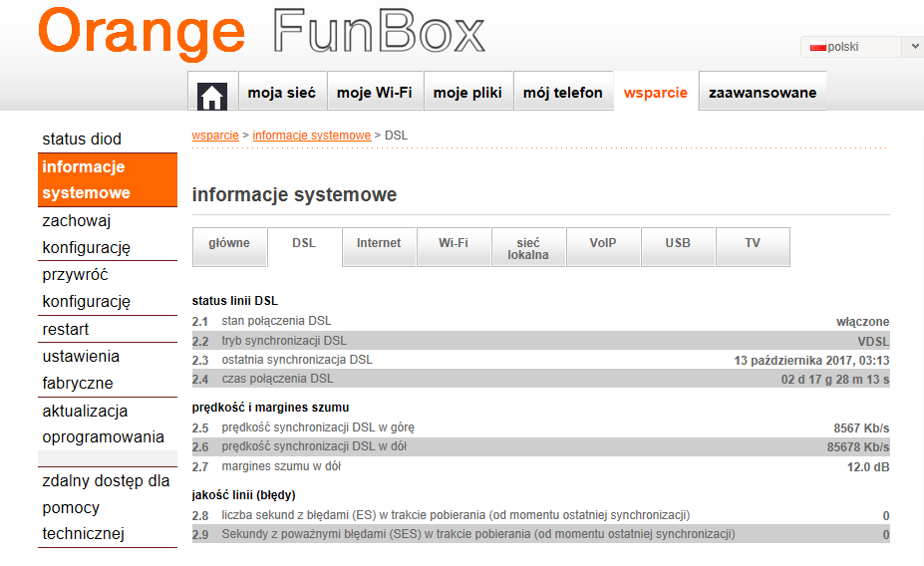Open zdalny dostęp dla pomocy technicznej
The width and height of the screenshot is (924, 566).
click(108, 507)
